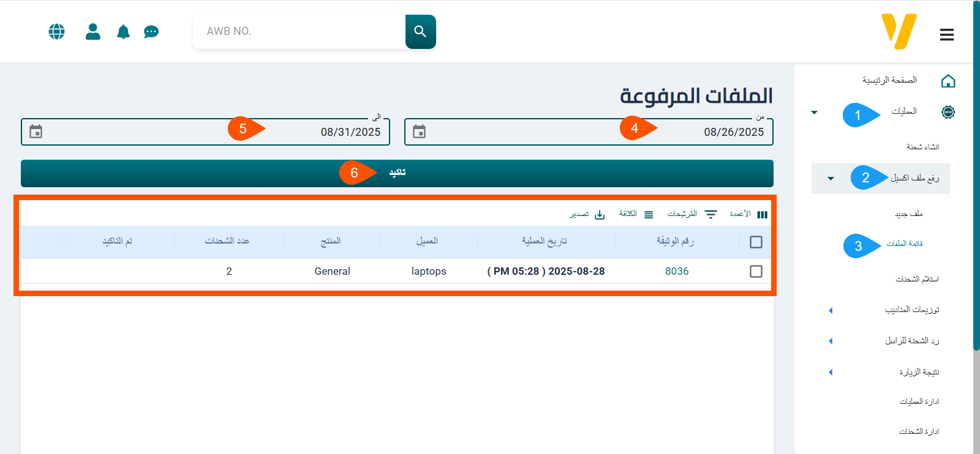Click the to-date field 08/31/2025
980x454 pixels.
(x=205, y=132)
